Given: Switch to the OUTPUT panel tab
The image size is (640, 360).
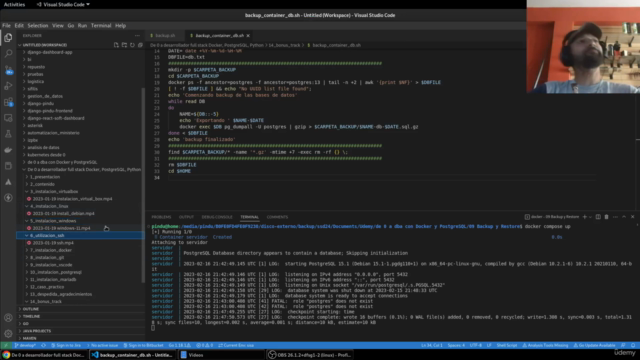Looking at the screenshot, I should tap(186, 217).
